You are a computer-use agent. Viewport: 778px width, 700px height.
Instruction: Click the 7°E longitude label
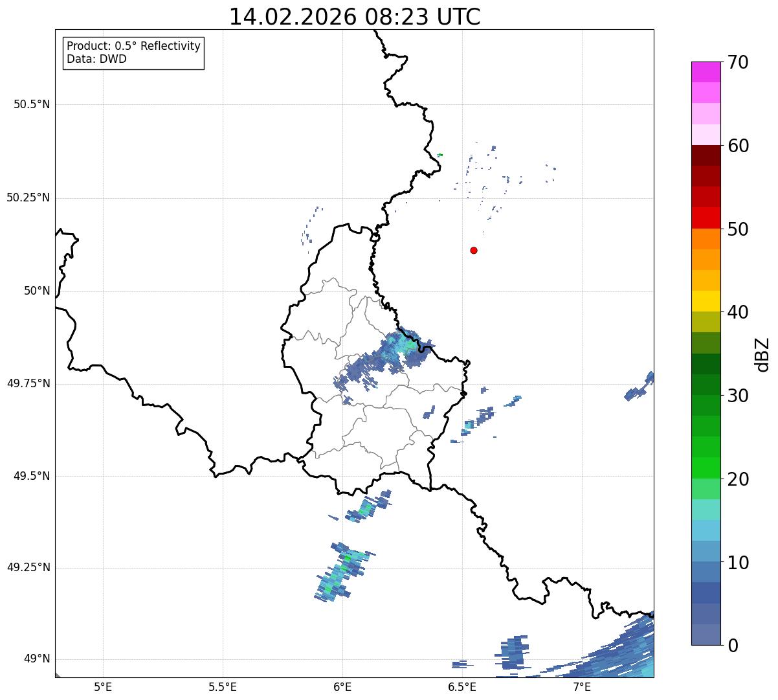point(582,686)
